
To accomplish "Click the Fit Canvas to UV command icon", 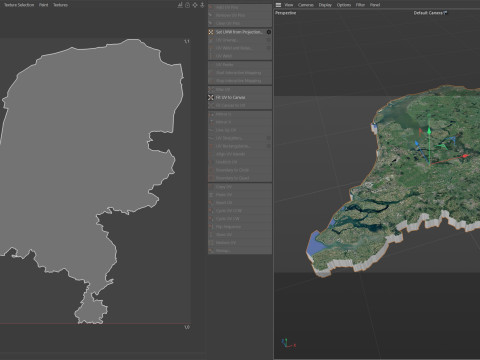I will point(211,105).
